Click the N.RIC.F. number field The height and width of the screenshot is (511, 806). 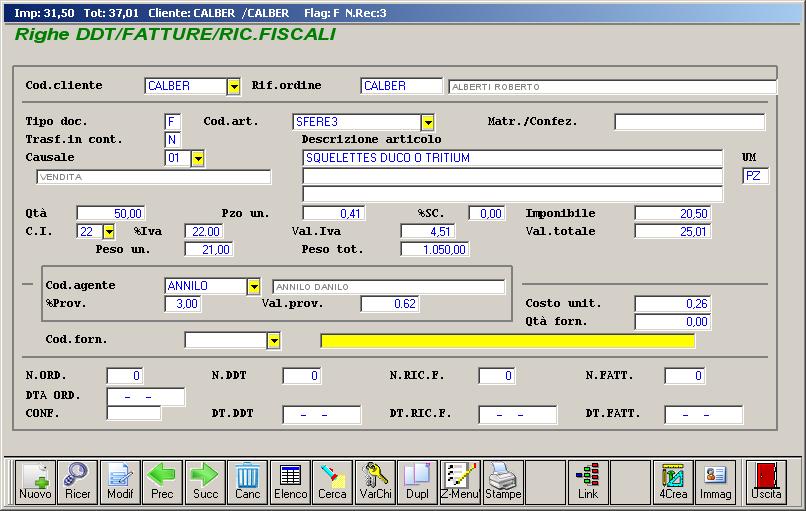(497, 376)
